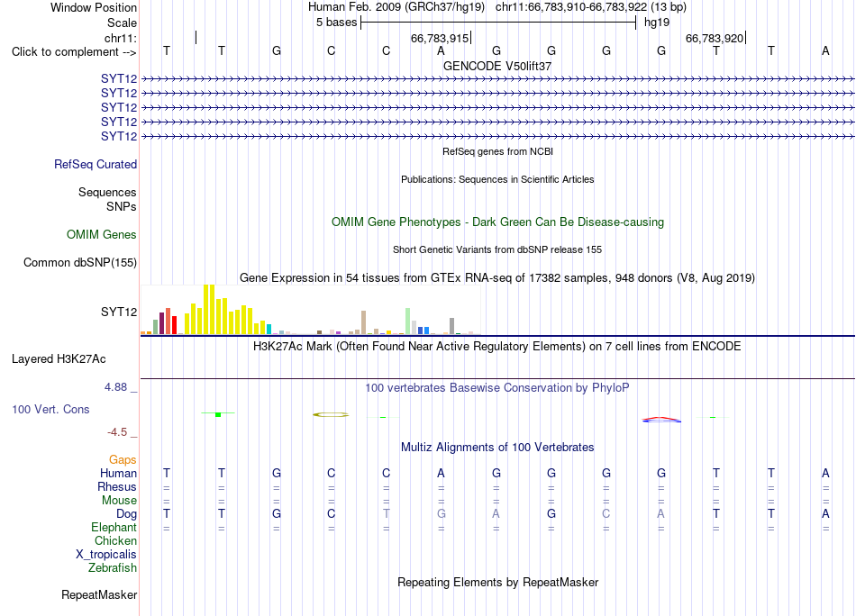The width and height of the screenshot is (856, 616).
Task: Click the "5 bases" scale label
Action: tap(336, 23)
